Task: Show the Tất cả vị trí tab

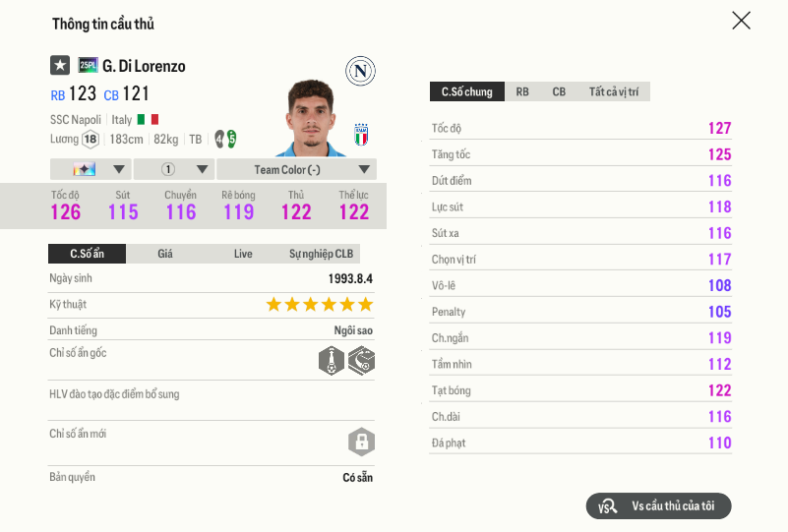Action: (x=614, y=91)
